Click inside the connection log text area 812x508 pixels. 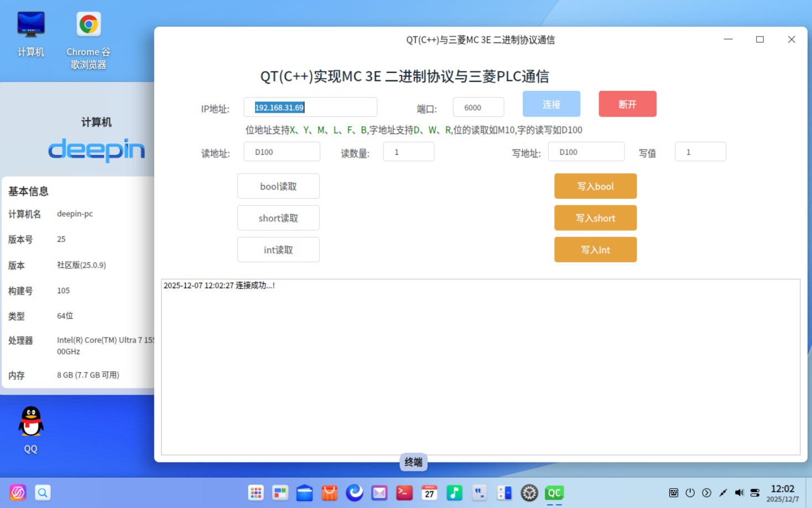tap(481, 367)
